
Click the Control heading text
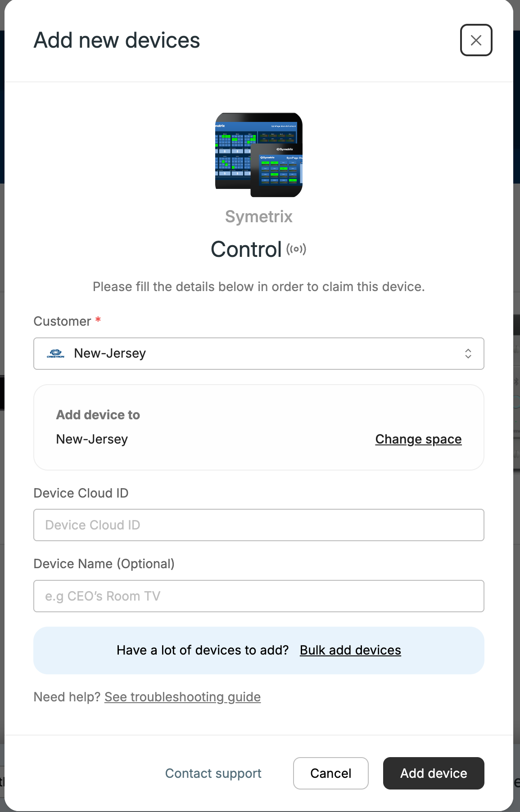(x=246, y=249)
